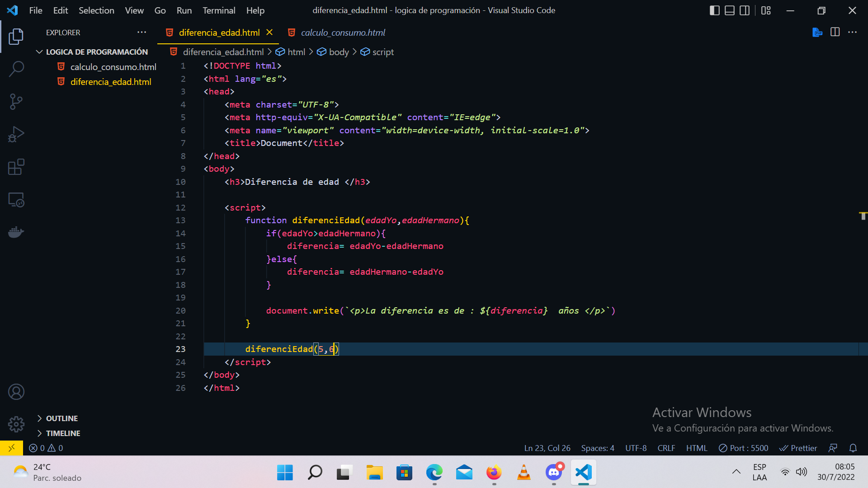Open the Selection menu
Image resolution: width=868 pixels, height=488 pixels.
point(96,10)
